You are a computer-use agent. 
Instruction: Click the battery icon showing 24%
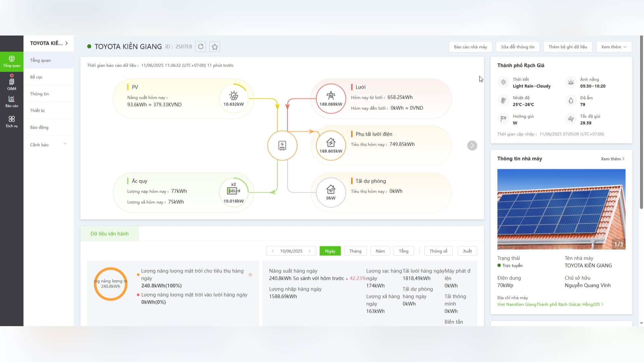(x=233, y=191)
